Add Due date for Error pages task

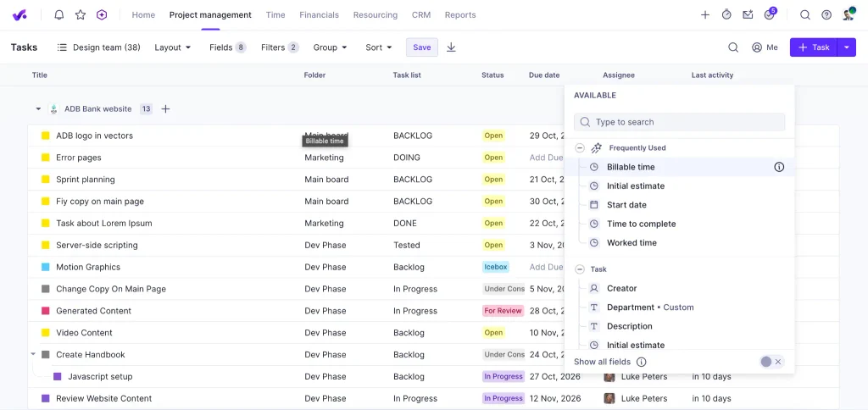pyautogui.click(x=546, y=158)
